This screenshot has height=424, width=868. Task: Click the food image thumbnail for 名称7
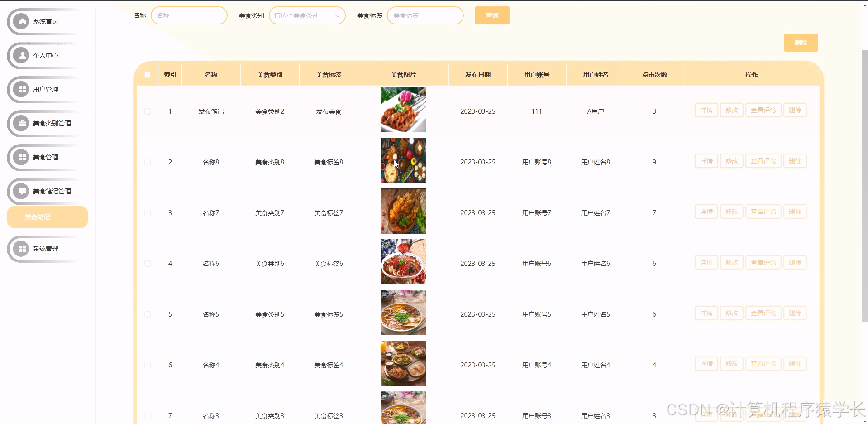pyautogui.click(x=403, y=211)
